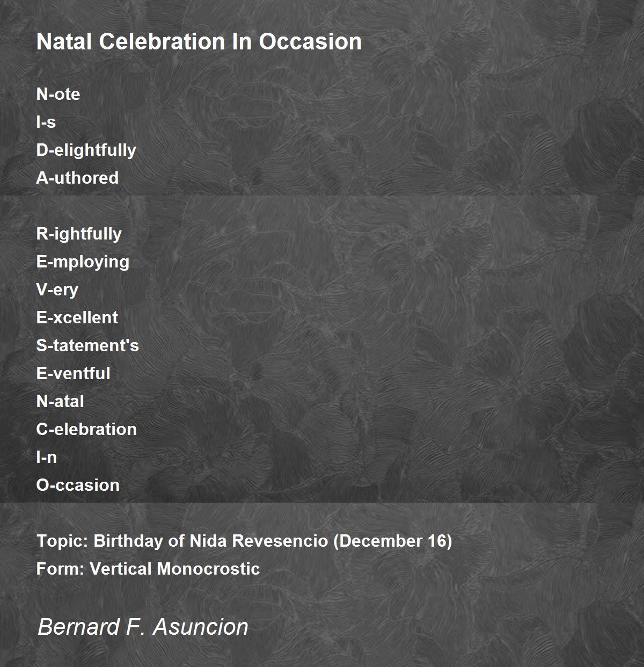
Task: Select the line R-ightfully
Action: [79, 234]
